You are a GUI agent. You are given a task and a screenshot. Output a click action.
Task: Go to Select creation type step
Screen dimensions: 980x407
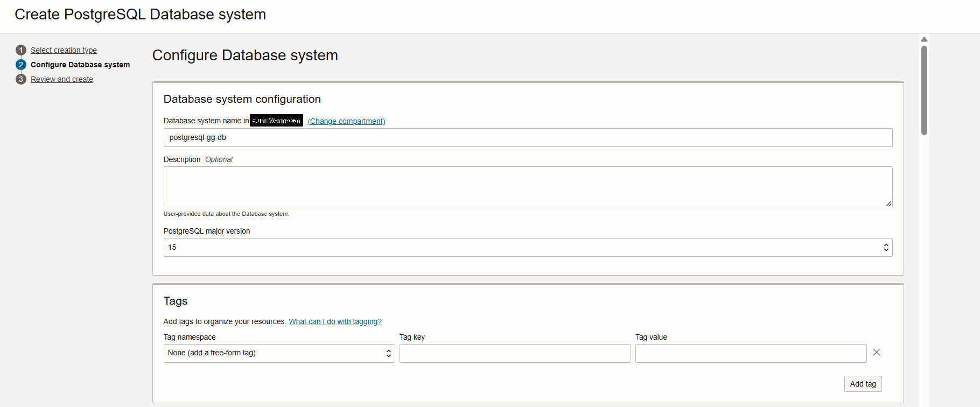64,50
